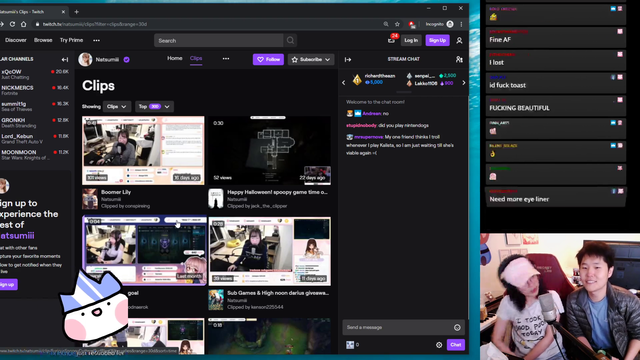
Task: Expand the Clips showing dropdown
Action: coord(117,107)
